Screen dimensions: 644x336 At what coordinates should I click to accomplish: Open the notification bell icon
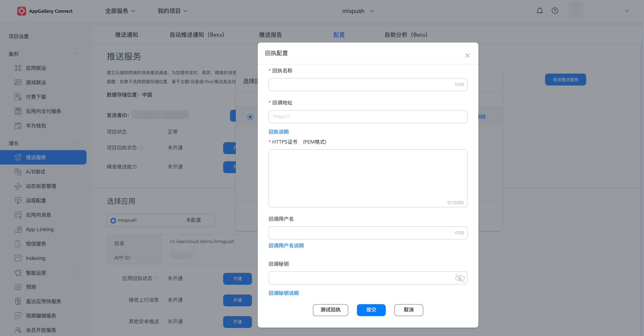[540, 11]
